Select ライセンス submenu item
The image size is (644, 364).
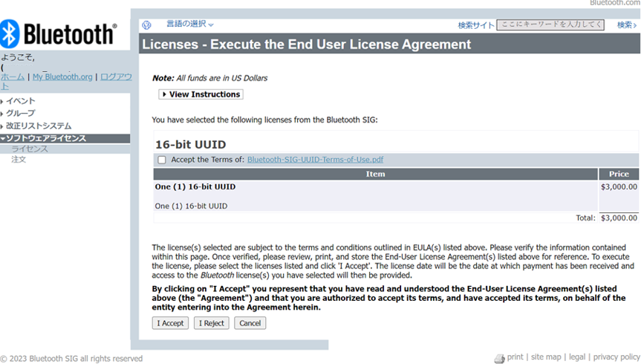30,149
